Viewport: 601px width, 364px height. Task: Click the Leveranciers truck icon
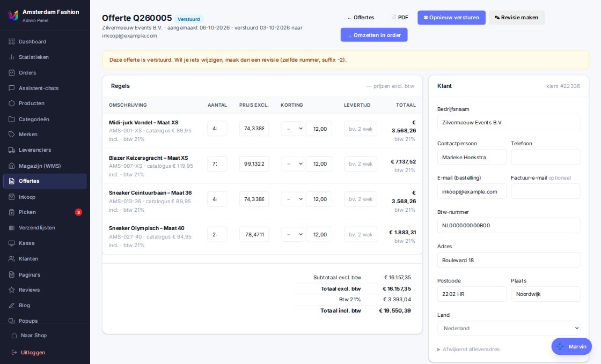point(11,150)
